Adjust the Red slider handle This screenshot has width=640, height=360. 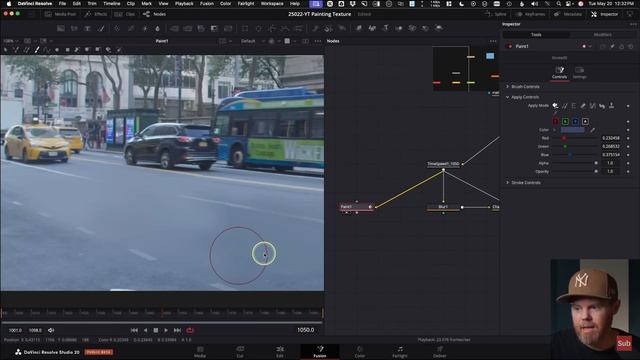564,138
